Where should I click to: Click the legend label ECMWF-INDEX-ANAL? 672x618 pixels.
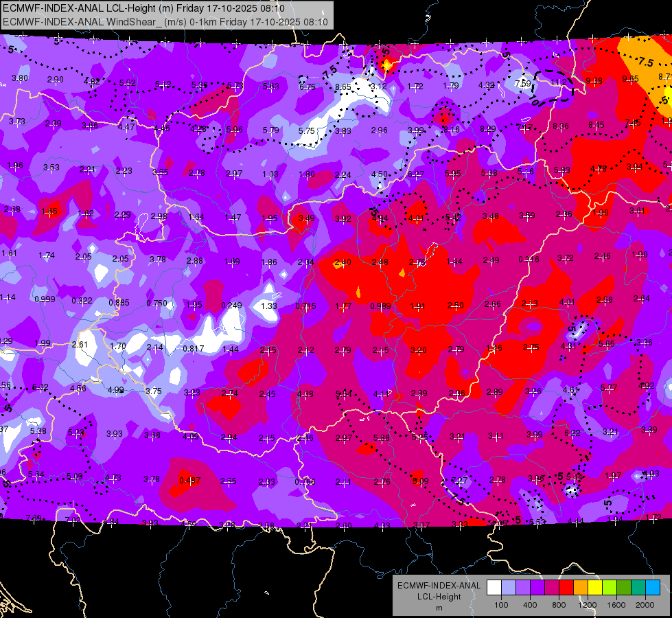(439, 586)
